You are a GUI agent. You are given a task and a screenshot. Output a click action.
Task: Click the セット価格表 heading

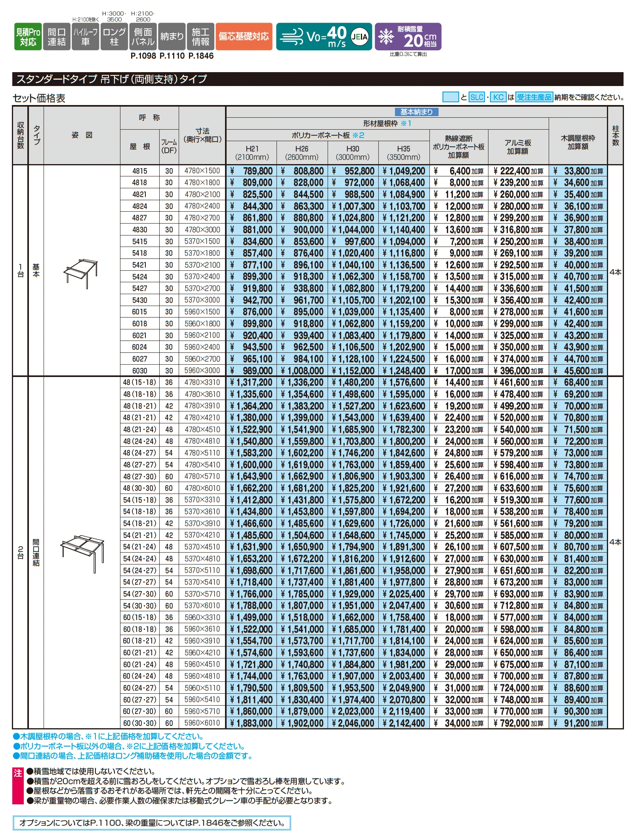(x=39, y=98)
